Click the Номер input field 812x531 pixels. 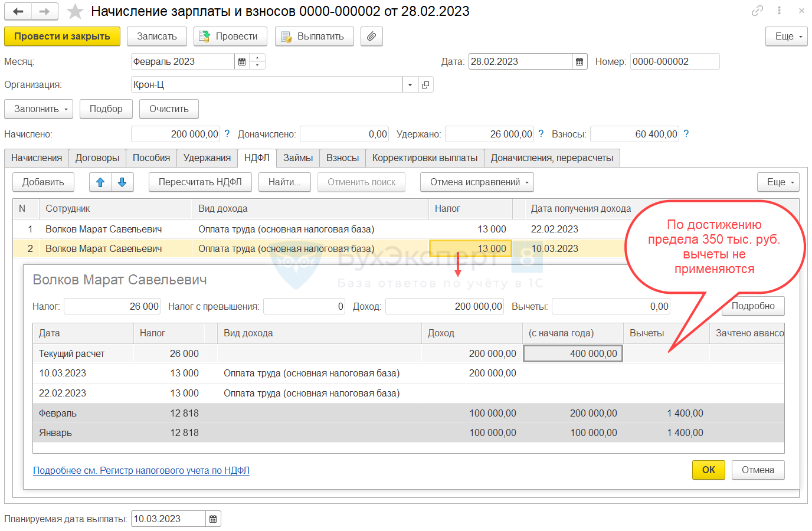[675, 62]
